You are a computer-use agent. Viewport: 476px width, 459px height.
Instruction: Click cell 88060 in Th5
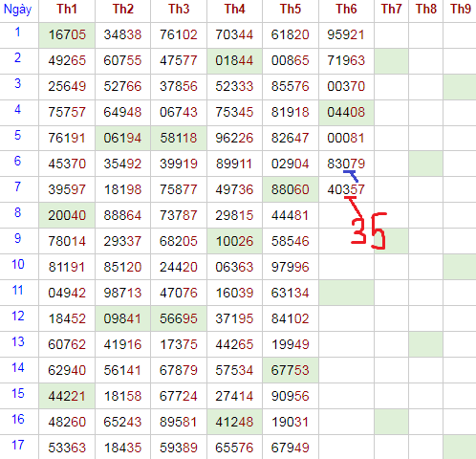[291, 189]
